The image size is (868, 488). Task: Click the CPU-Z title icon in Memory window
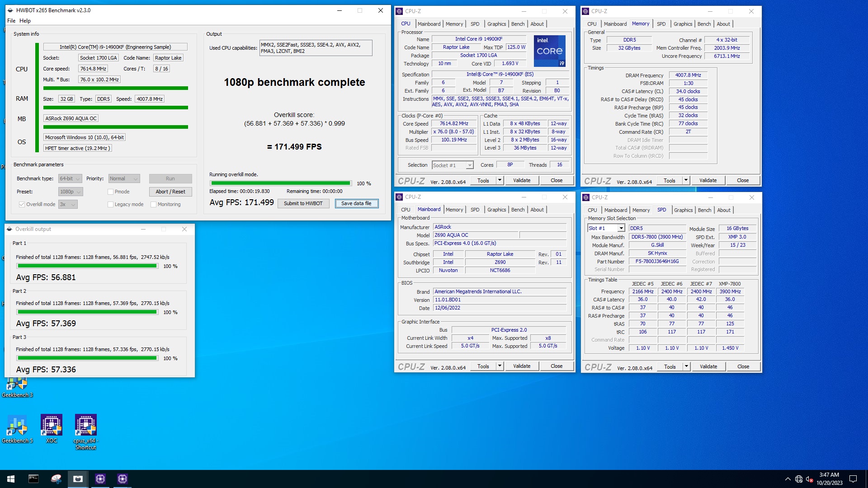tap(586, 11)
